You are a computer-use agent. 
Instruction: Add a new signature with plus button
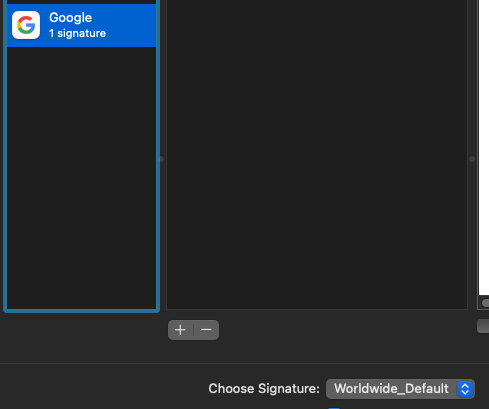click(x=180, y=330)
